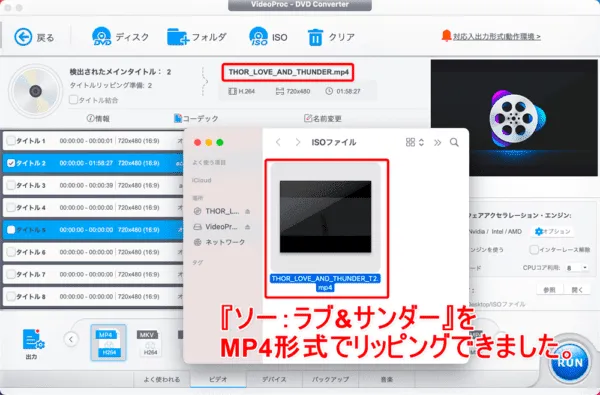Screen dimensions: 600x395
Task: Open コーデック codec settings
Action: (196, 119)
